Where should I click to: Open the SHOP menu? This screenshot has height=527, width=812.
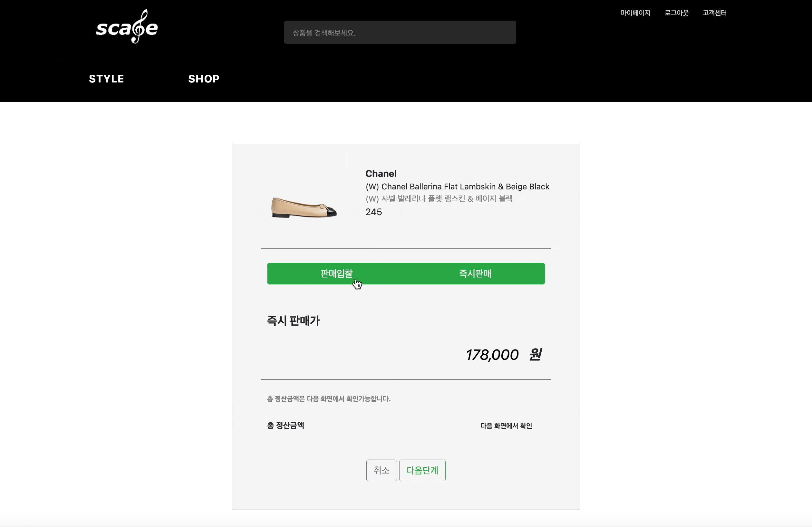coord(204,79)
